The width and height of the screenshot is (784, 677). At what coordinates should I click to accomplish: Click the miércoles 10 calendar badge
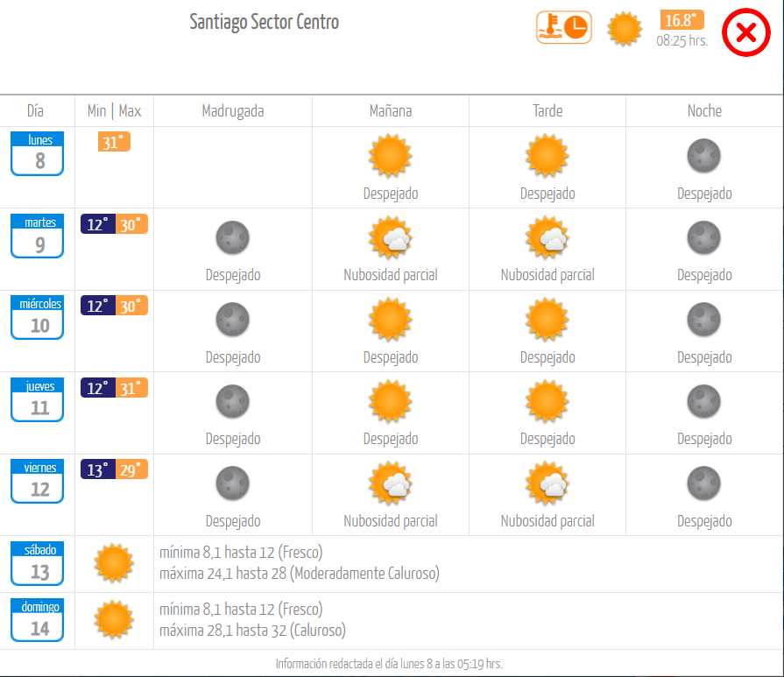coord(38,318)
